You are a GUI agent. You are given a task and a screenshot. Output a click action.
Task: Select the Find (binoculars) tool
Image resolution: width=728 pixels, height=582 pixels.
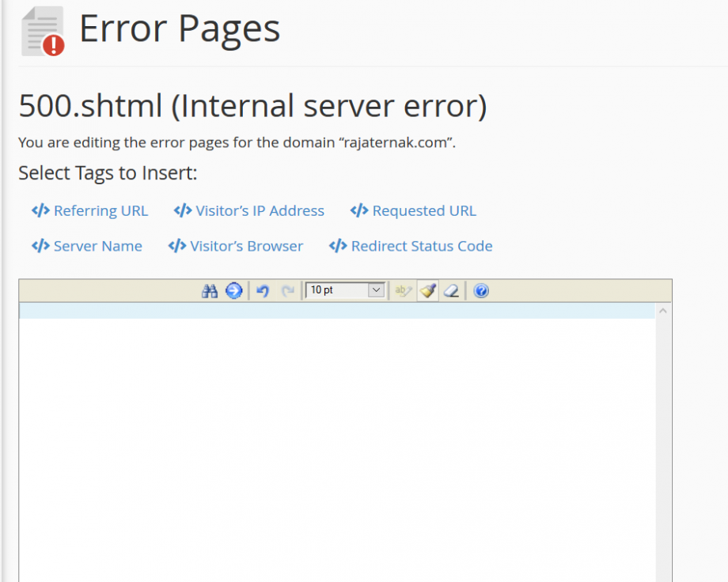(x=210, y=290)
